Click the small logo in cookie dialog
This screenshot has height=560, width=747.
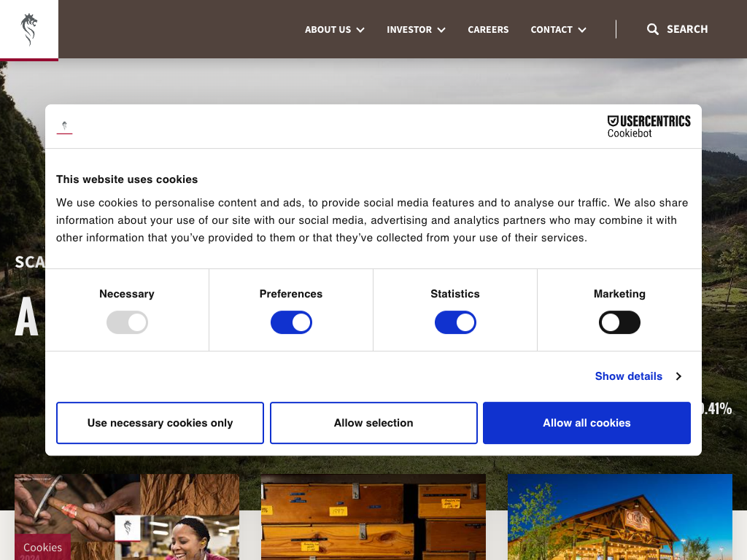[64, 127]
